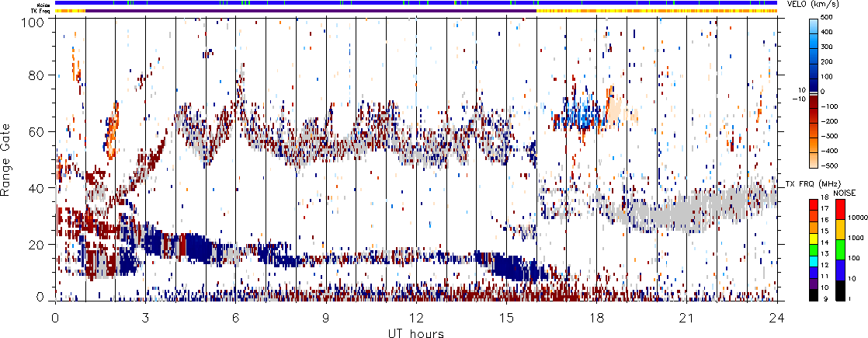
Task: Click the 'Range Gate' y-axis title
Action: [x=9, y=159]
